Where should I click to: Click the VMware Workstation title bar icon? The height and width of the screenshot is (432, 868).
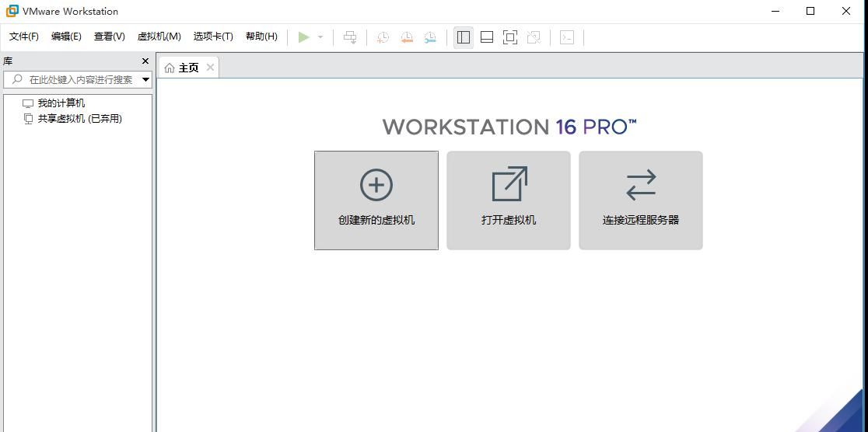[12, 11]
